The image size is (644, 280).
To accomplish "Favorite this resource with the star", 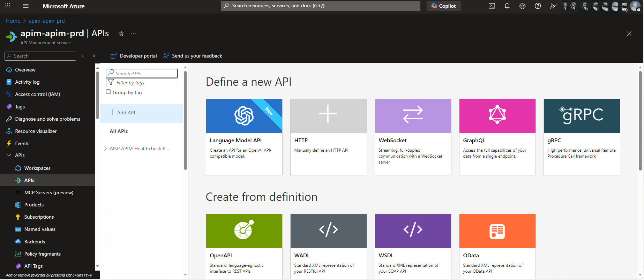I will point(121,33).
